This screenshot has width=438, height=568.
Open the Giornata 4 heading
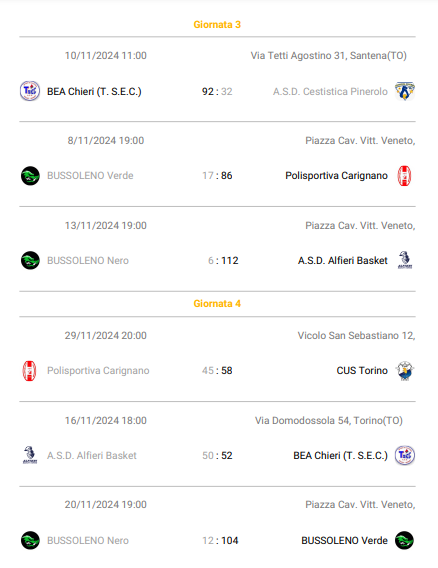click(x=217, y=304)
